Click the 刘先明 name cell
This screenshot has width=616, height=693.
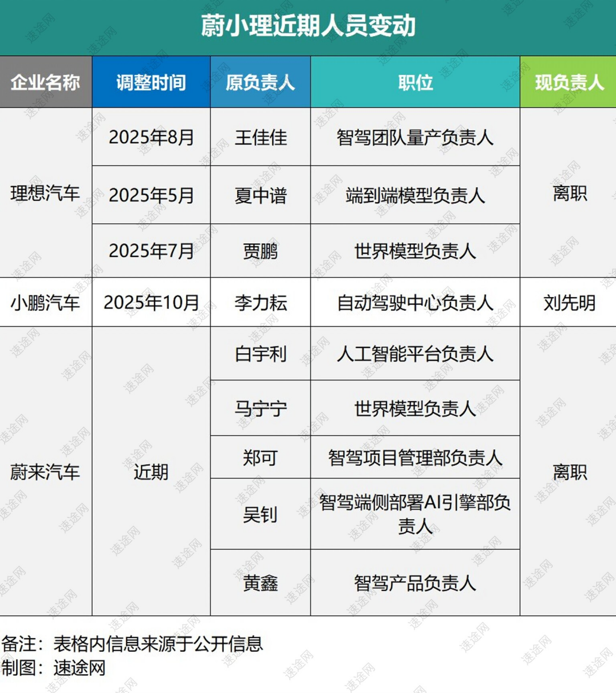click(568, 302)
